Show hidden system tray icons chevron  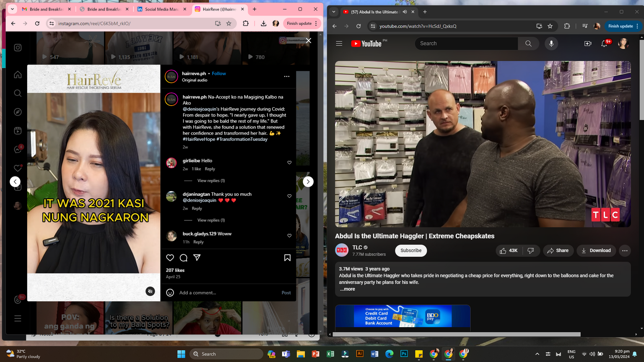(x=537, y=354)
